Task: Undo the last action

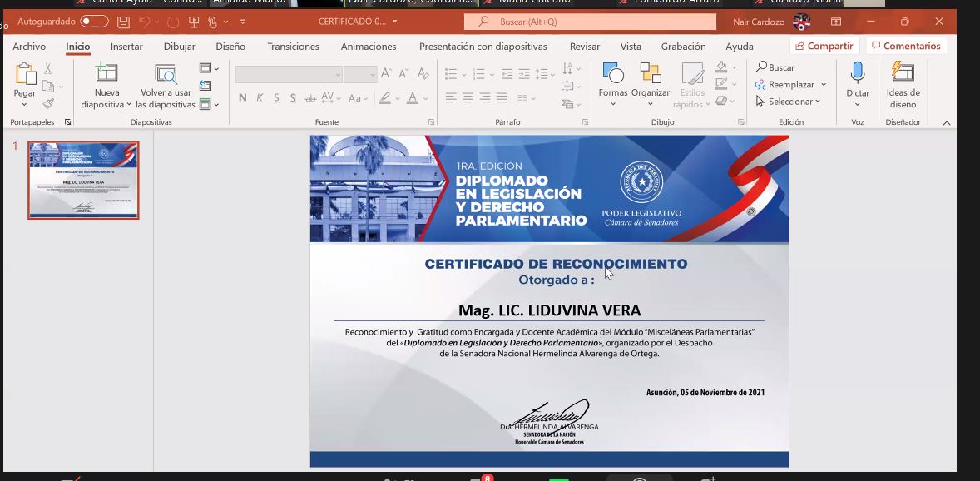Action: coord(145,22)
